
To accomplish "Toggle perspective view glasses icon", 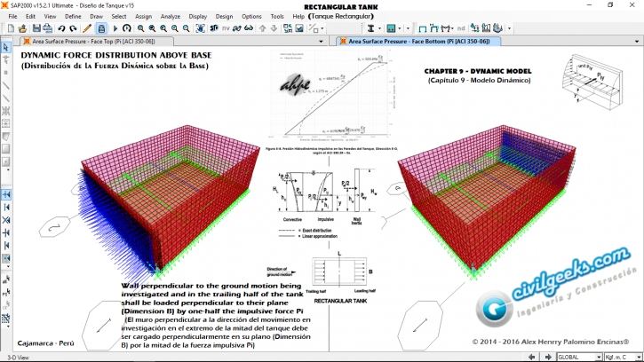I will 249,28.
